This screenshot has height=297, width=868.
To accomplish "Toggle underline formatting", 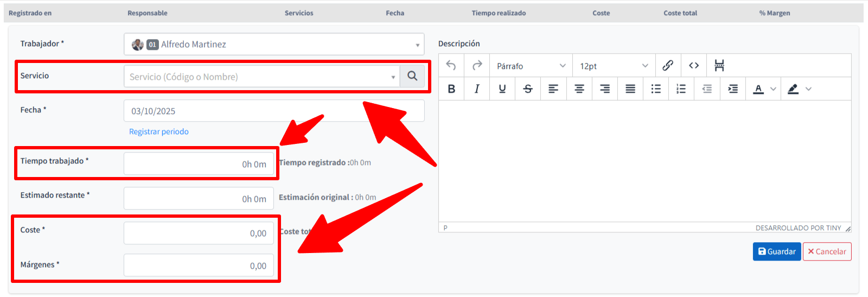I will click(x=502, y=89).
